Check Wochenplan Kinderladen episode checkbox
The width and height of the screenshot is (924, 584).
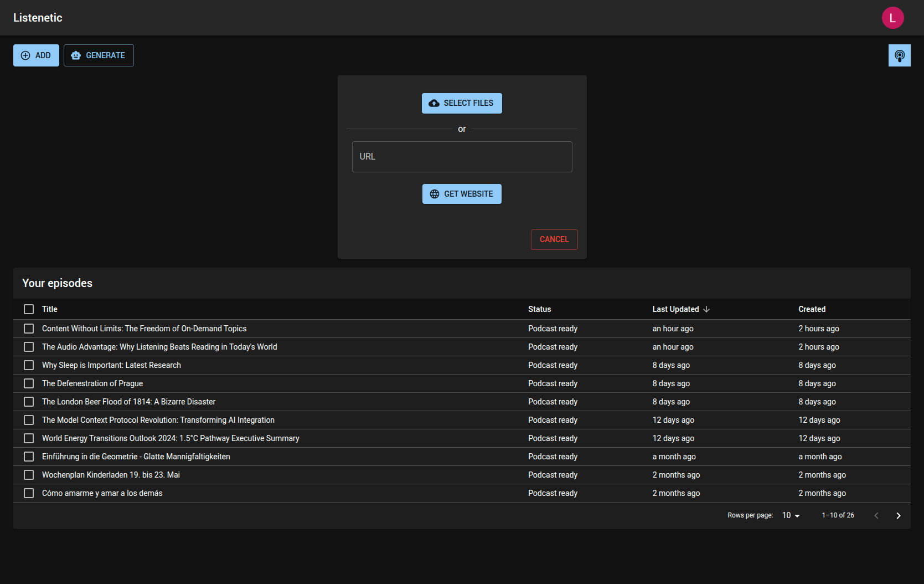[x=29, y=475]
